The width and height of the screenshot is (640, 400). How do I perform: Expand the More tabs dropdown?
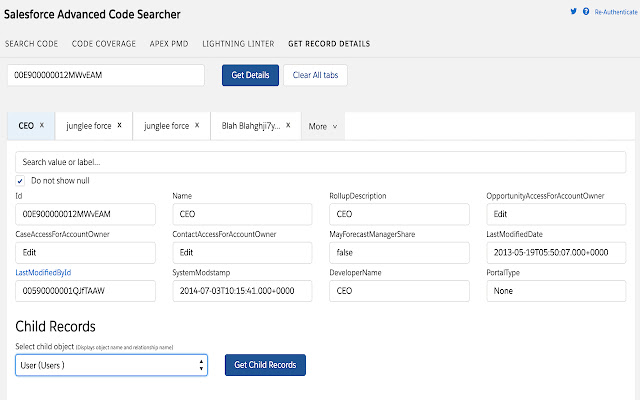[x=323, y=127]
